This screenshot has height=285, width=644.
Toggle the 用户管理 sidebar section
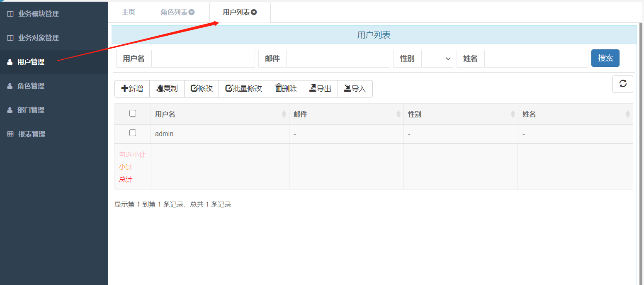point(31,61)
